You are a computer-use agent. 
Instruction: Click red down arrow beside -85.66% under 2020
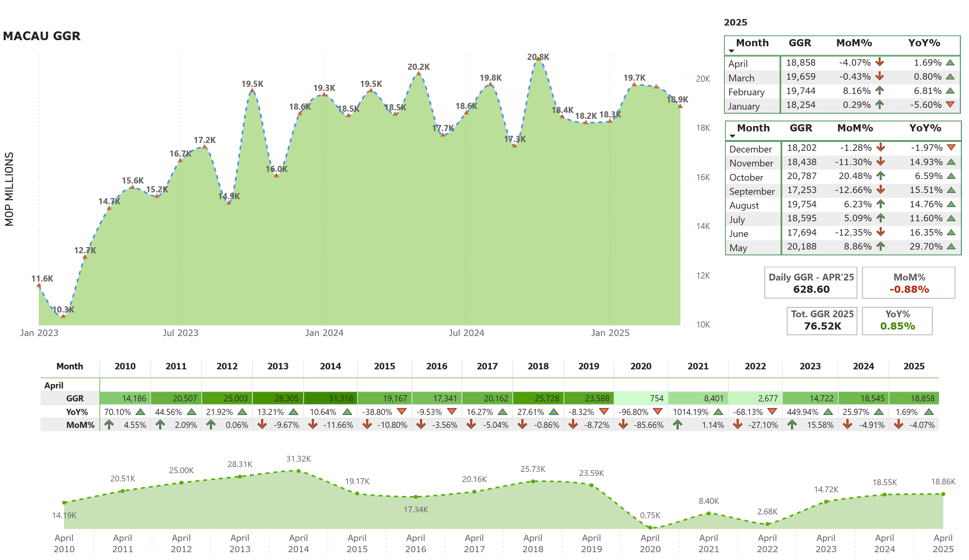pos(623,425)
